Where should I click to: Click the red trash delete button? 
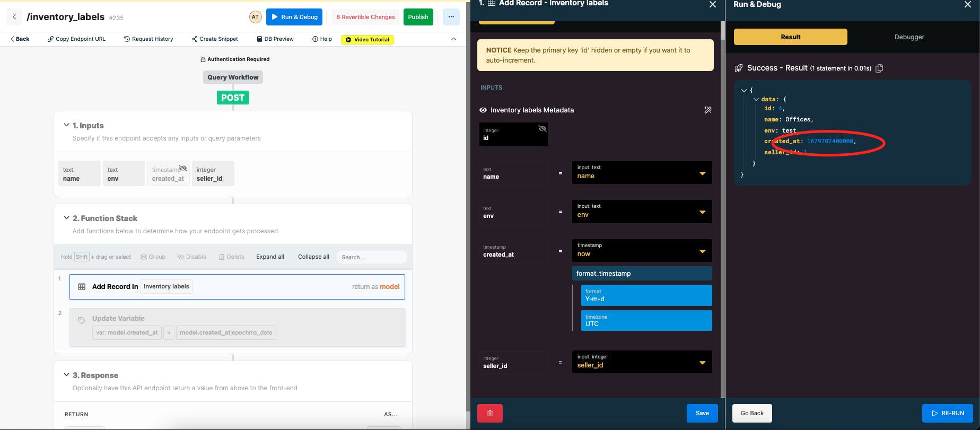490,413
